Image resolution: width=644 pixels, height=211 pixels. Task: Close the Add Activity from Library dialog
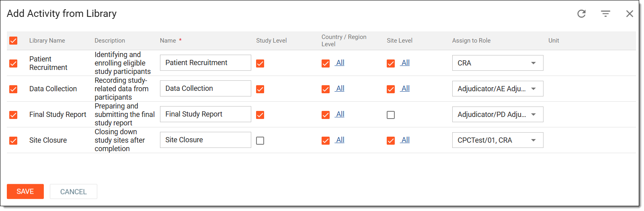click(x=630, y=14)
